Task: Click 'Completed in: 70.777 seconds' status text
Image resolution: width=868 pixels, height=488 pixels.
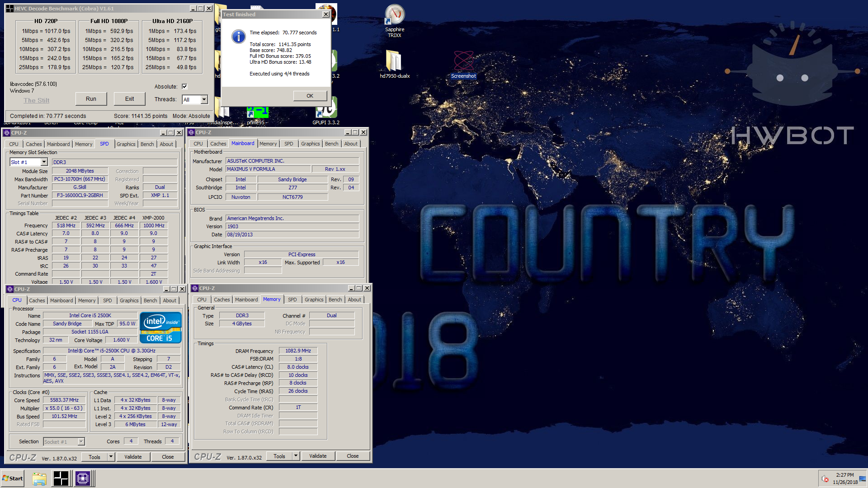Action: 48,116
